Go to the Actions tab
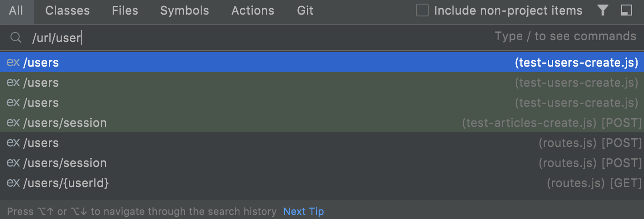This screenshot has width=644, height=219. click(253, 11)
